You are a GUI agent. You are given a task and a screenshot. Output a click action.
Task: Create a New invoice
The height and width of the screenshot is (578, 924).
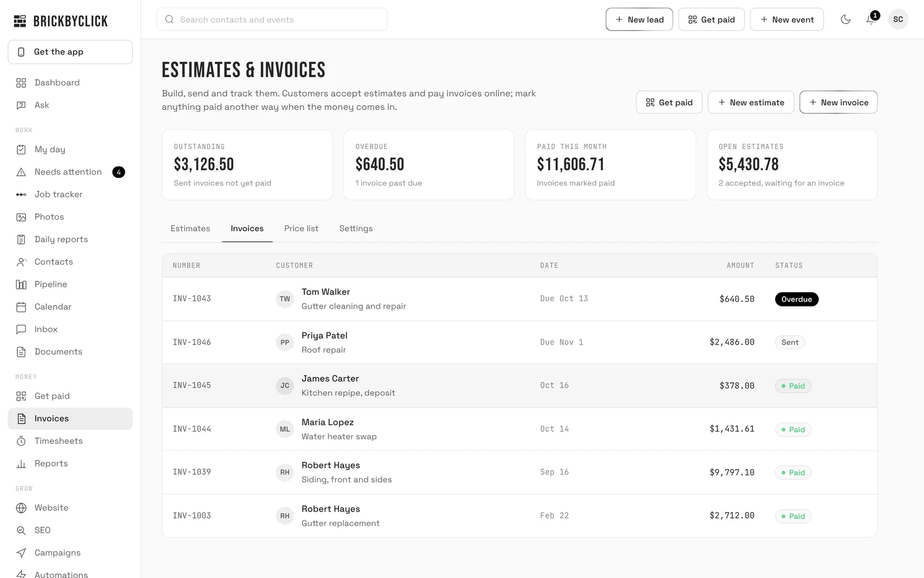pos(839,102)
